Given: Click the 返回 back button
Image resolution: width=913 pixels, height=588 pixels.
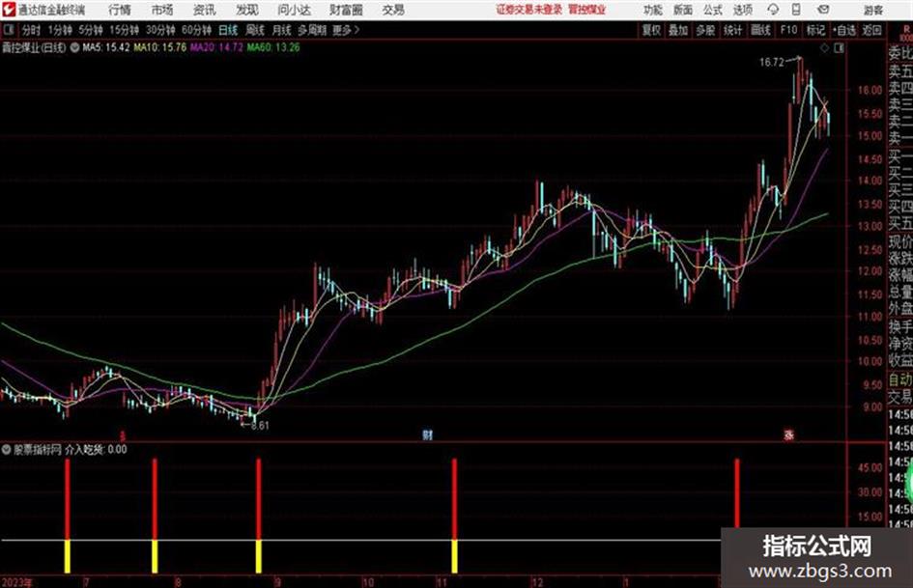Looking at the screenshot, I should point(871,30).
